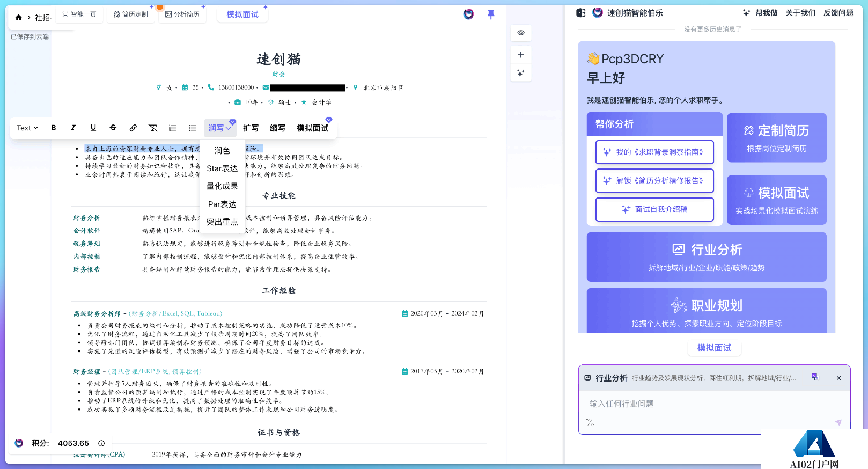Open 我的《求职背景洞察指南》
868x469 pixels.
[654, 152]
